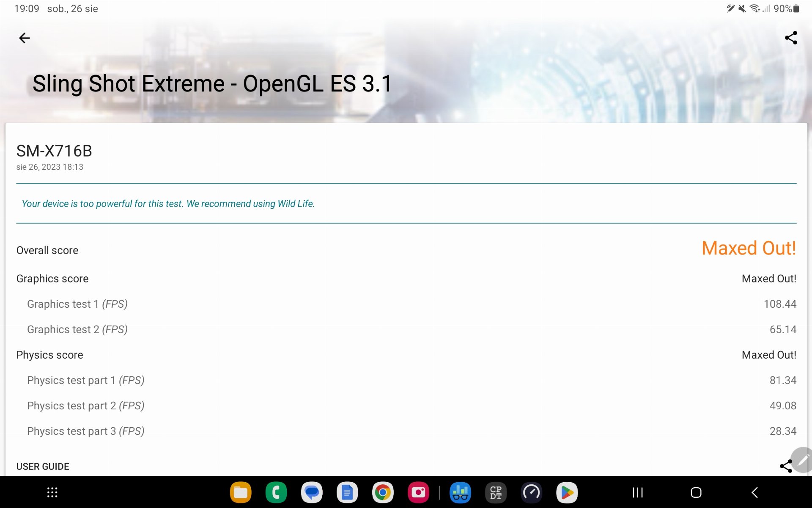Tap the Wild Life recommendation message
812x508 pixels.
168,204
